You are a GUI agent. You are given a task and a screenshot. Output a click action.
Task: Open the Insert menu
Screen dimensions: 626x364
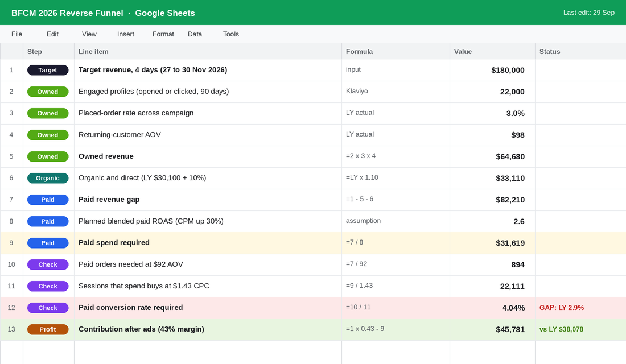(x=126, y=34)
